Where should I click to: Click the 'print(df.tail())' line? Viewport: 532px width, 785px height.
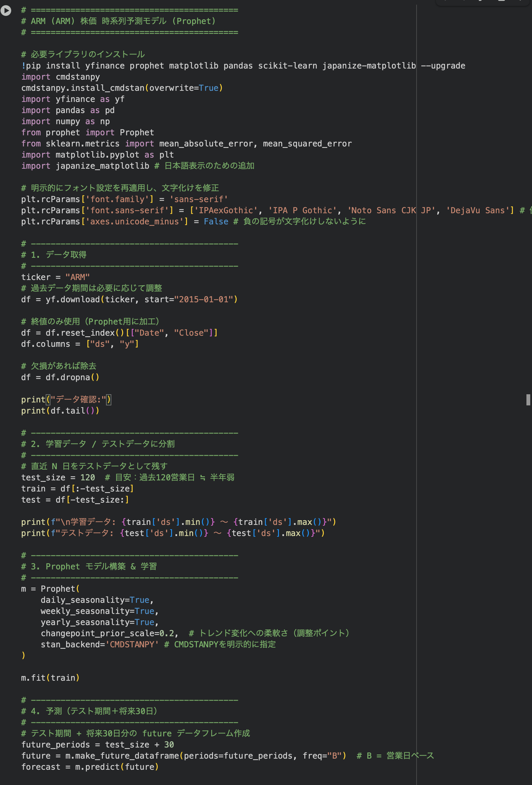point(60,411)
